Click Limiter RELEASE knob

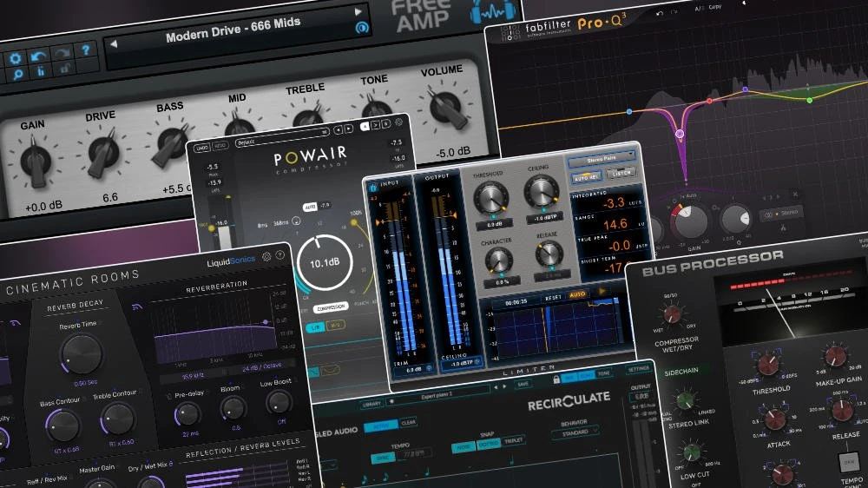549,254
